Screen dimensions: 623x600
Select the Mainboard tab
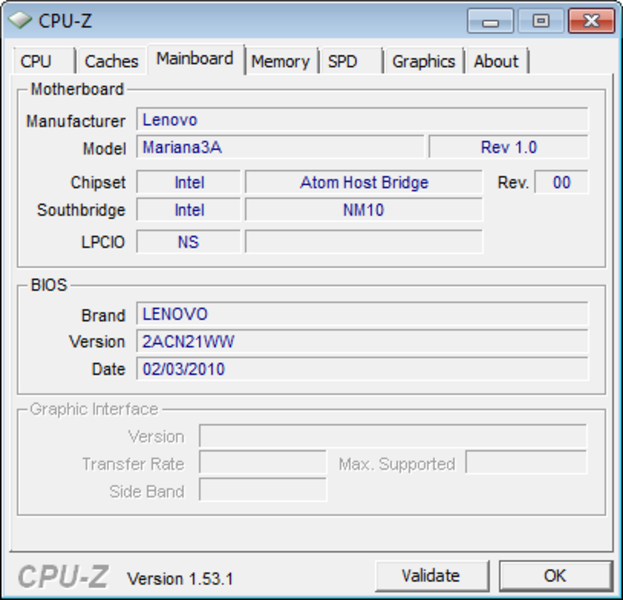[195, 59]
